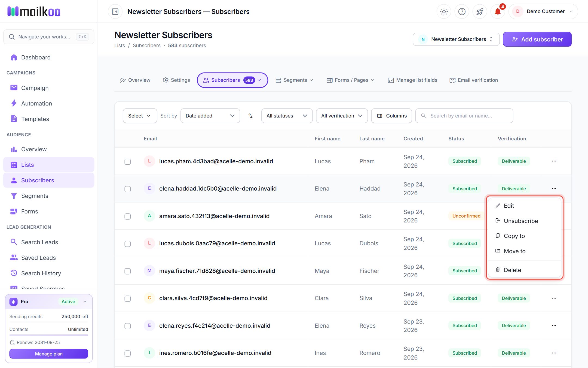Open the Columns button
Screen dimensions: 588x368
[391, 116]
